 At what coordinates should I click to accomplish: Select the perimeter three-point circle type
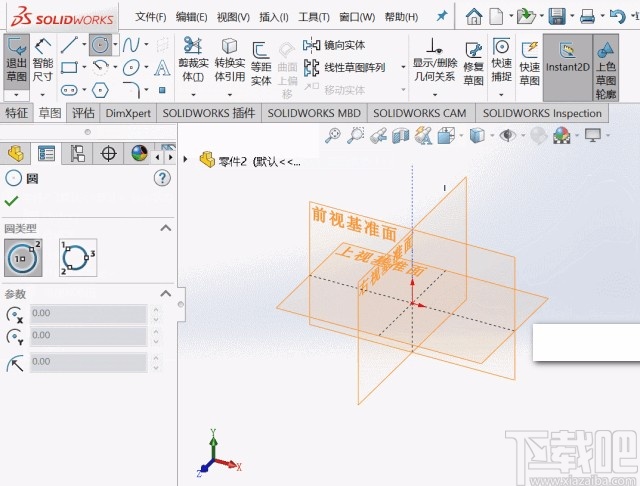pyautogui.click(x=78, y=257)
